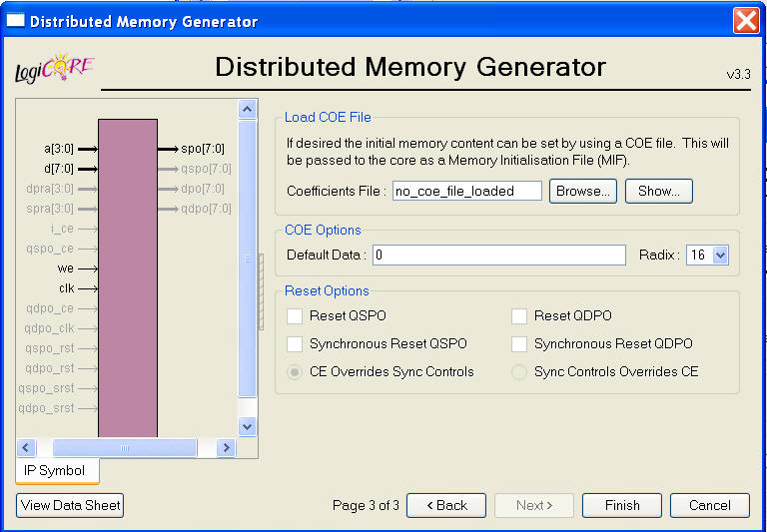Toggle Synchronous Reset QSPO checkbox

point(295,344)
